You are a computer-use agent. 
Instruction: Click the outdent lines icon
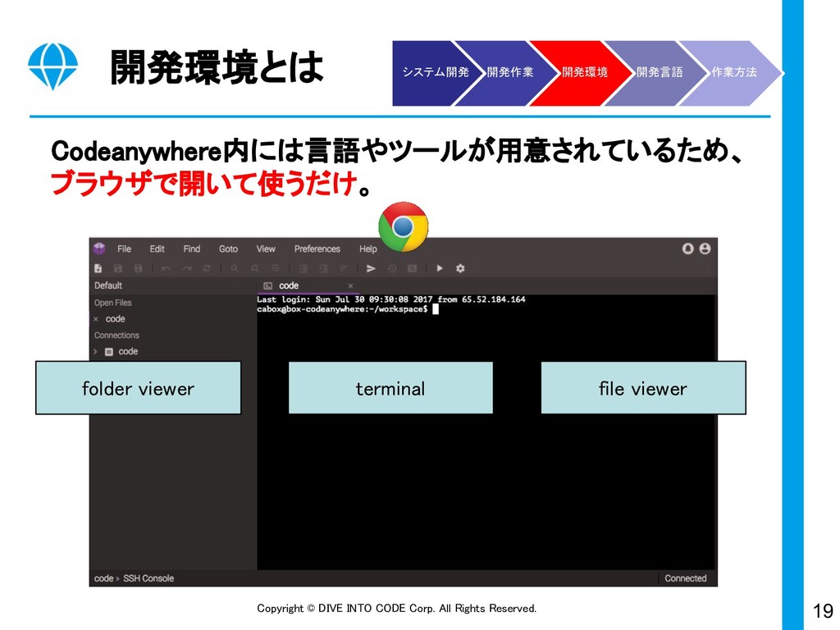coord(323,268)
